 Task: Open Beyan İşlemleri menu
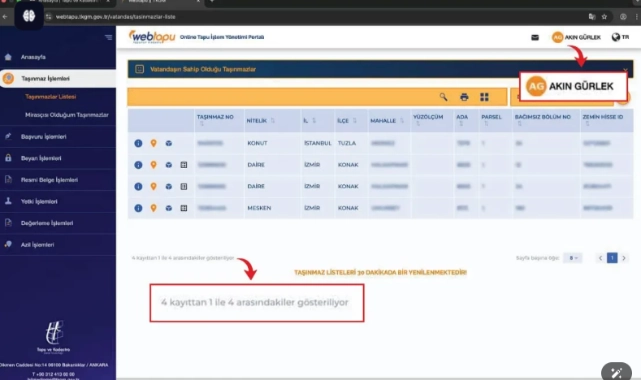click(x=41, y=159)
